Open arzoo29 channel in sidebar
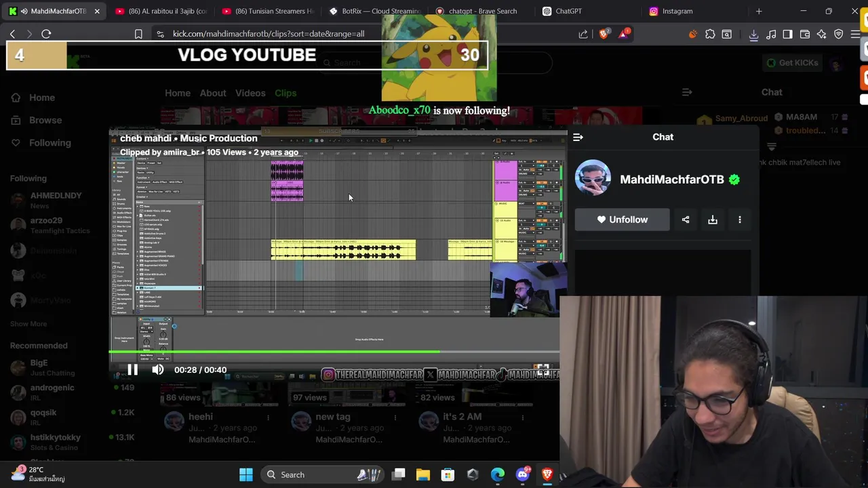 click(x=50, y=225)
